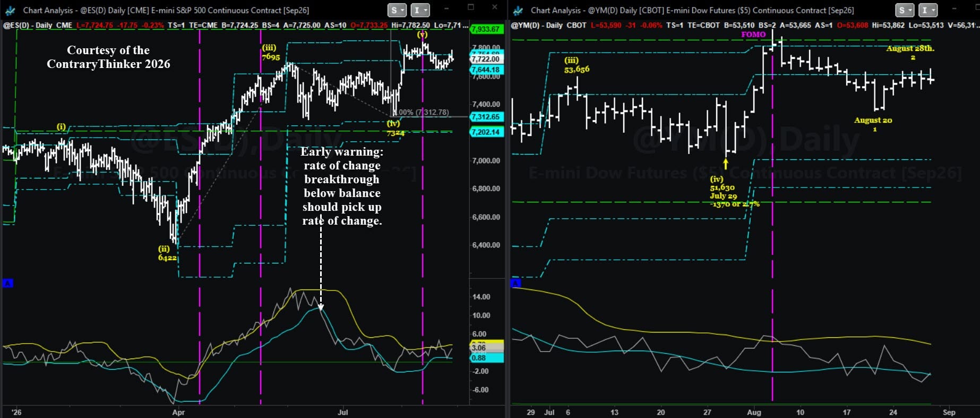Click the @ES(D) Daily CME status line
Viewport: 980px width, 418px height.
(235, 25)
